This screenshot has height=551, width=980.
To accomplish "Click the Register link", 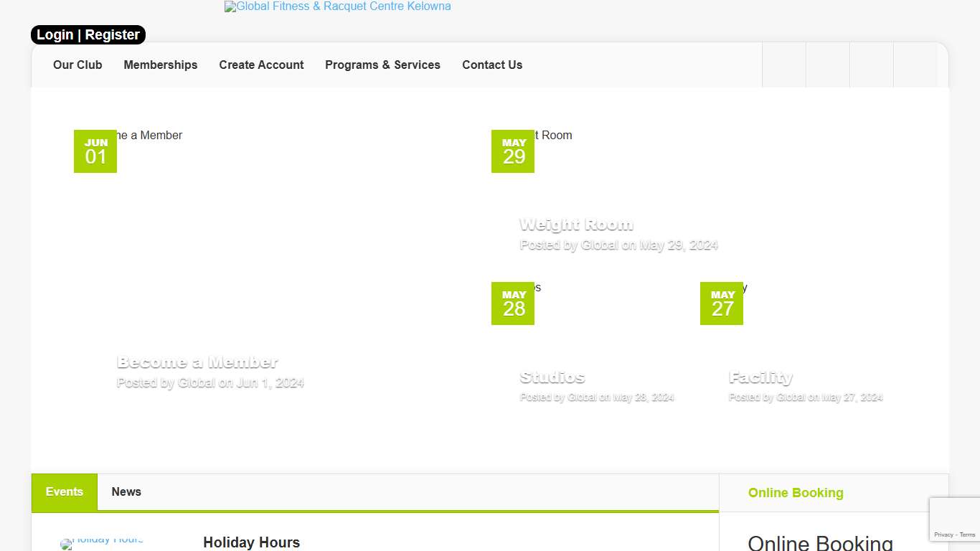I will click(x=113, y=34).
